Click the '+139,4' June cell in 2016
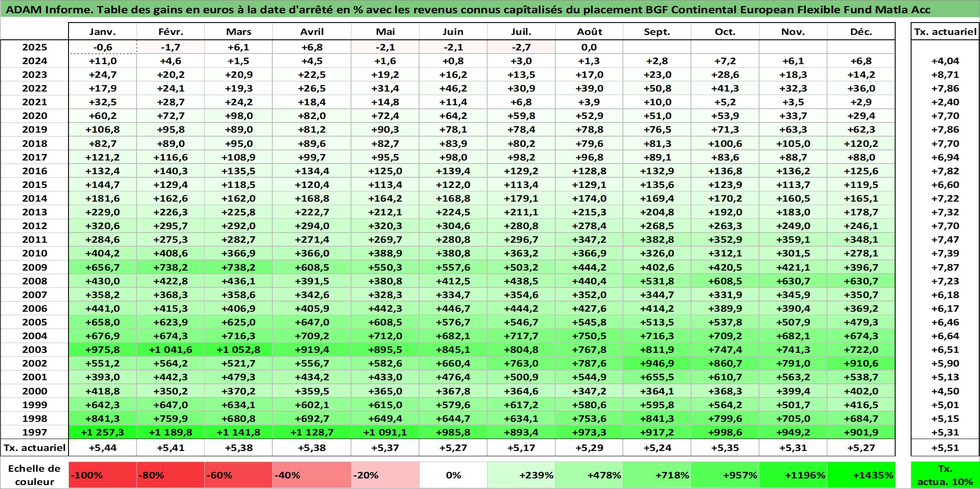The image size is (980, 489). click(453, 171)
